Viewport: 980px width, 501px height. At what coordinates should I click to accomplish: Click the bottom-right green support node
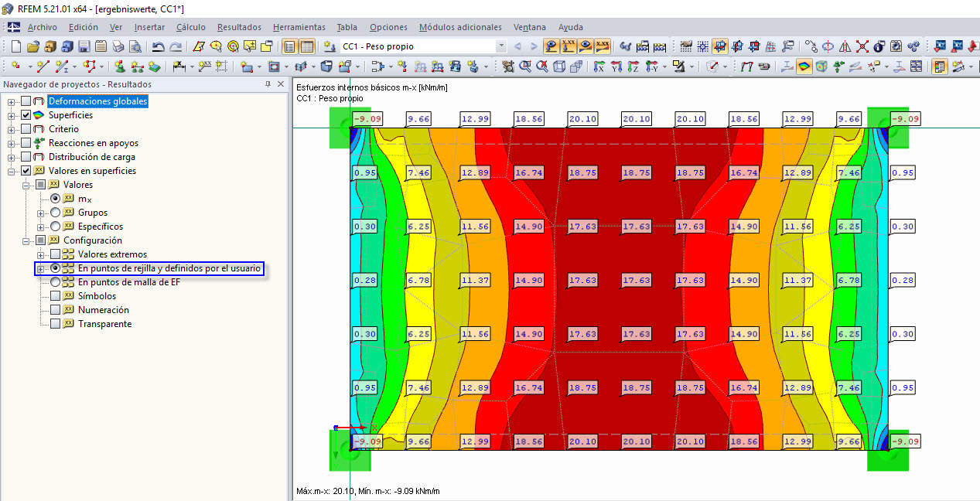[x=887, y=450]
